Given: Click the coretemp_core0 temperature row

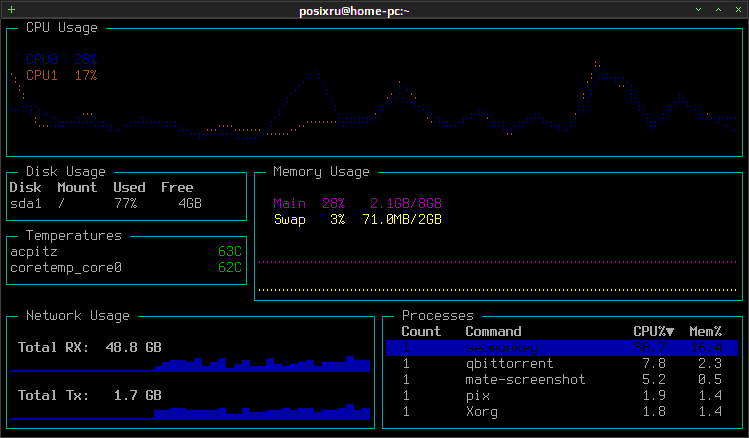Looking at the screenshot, I should click(126, 267).
